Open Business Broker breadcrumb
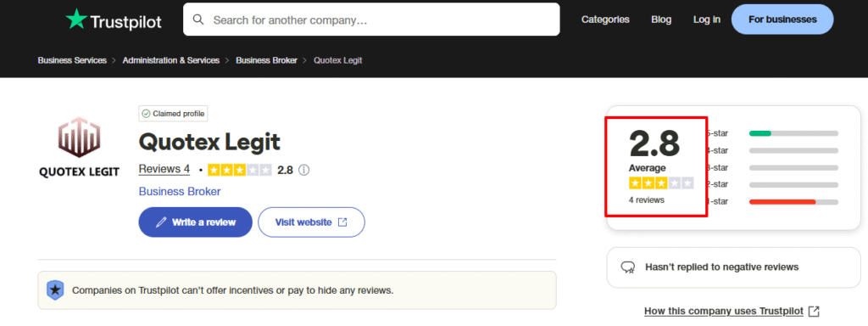Screen dimensions: 868x326 (x=266, y=60)
